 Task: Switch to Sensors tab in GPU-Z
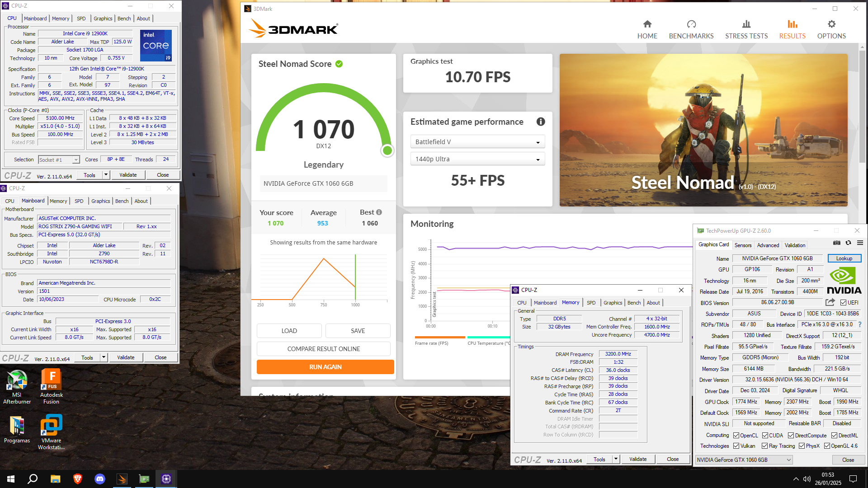click(743, 245)
